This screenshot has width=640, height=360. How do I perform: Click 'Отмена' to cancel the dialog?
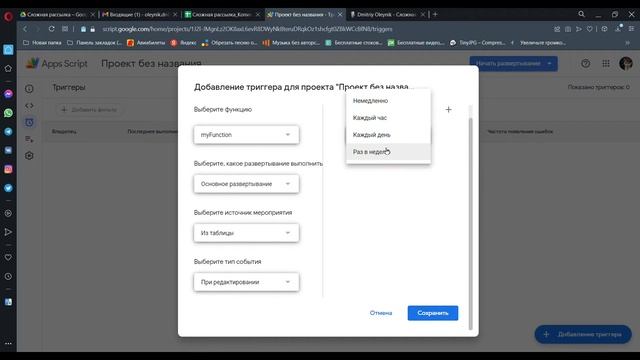click(x=381, y=313)
